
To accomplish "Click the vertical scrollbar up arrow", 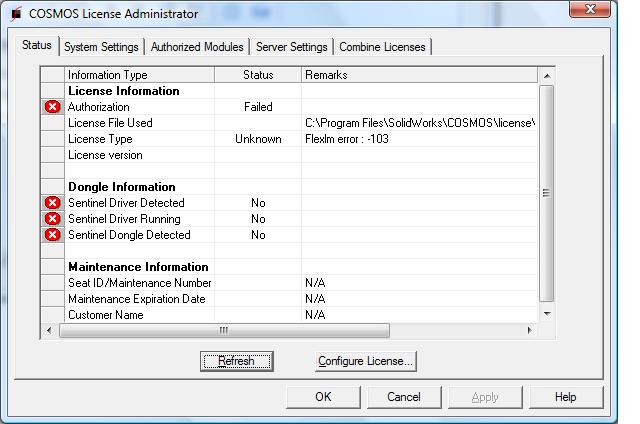I will point(547,76).
